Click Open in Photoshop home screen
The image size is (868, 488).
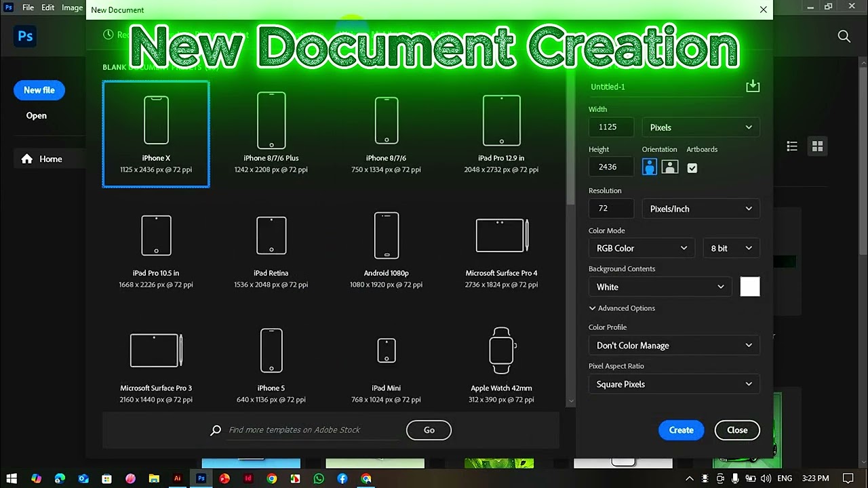click(37, 116)
